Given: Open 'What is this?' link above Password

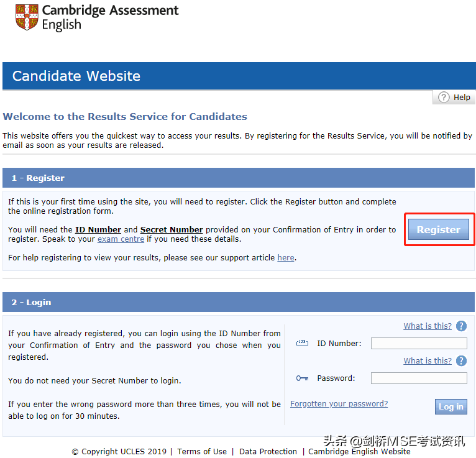Looking at the screenshot, I should [428, 361].
